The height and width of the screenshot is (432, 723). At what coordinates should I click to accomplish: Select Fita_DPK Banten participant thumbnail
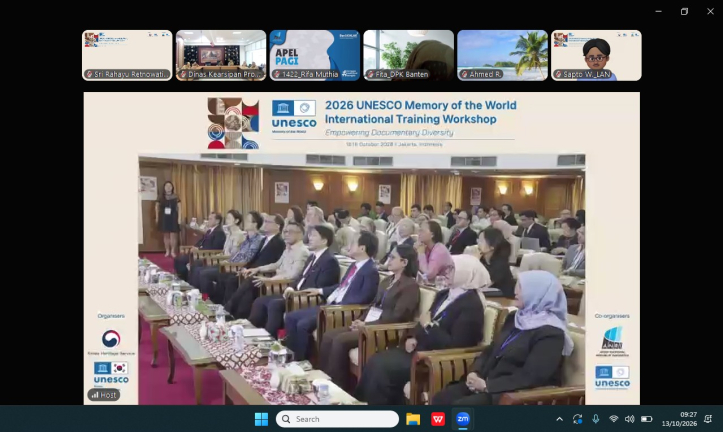409,55
